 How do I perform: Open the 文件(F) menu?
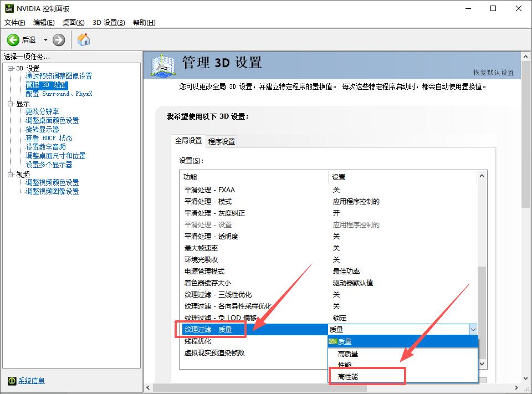14,22
